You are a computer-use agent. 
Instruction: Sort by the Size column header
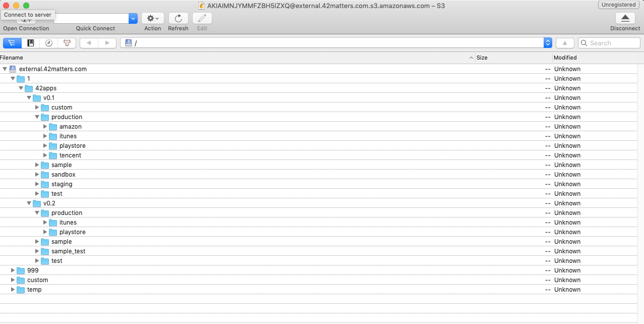point(514,58)
